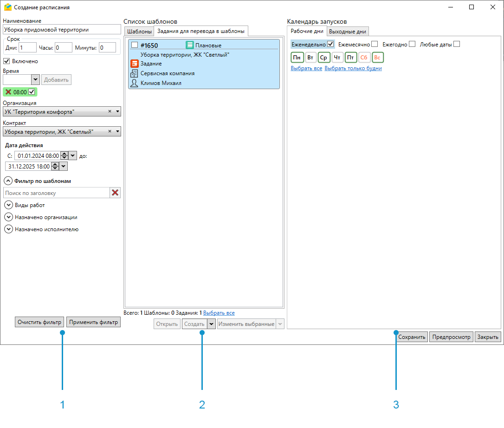Click the orange Задание icon
Viewport: 504px width, 428px height.
point(134,64)
